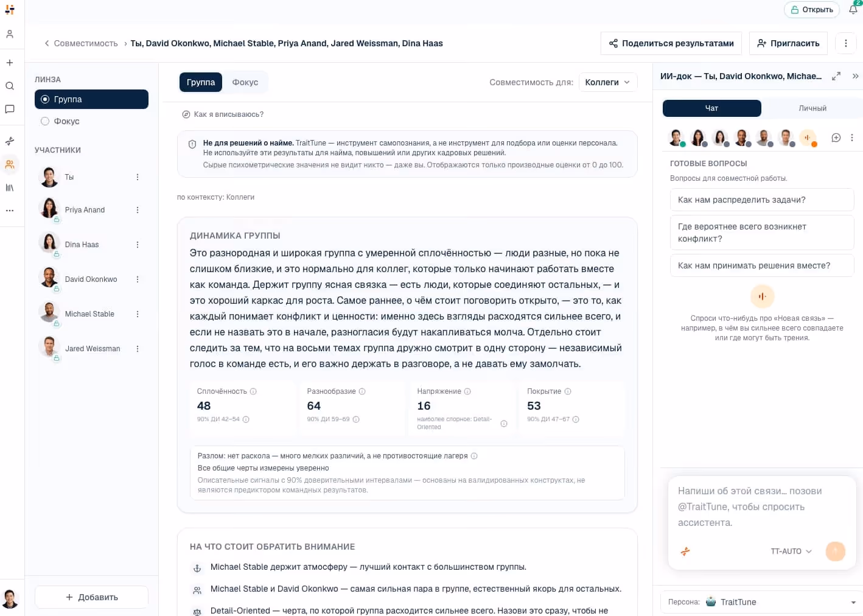
Task: Collapse the AI doc panel with double chevron
Action: 855,76
